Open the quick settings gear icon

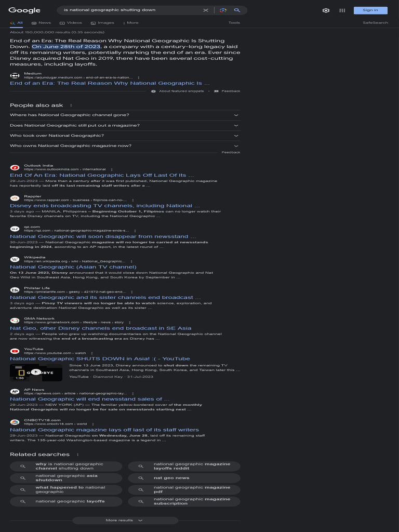pyautogui.click(x=326, y=10)
